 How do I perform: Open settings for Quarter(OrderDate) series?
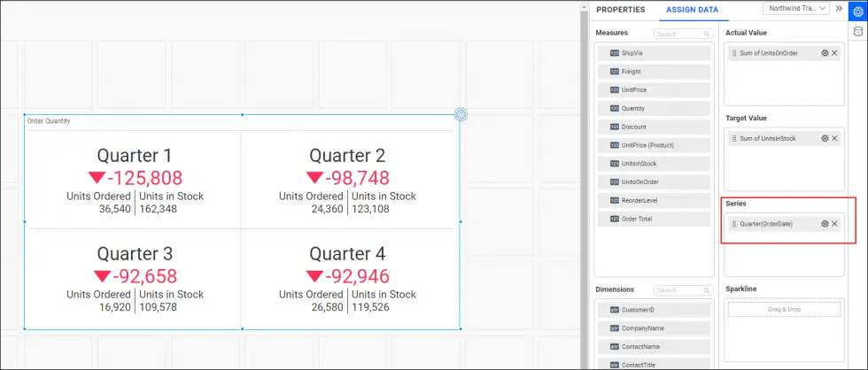click(825, 224)
